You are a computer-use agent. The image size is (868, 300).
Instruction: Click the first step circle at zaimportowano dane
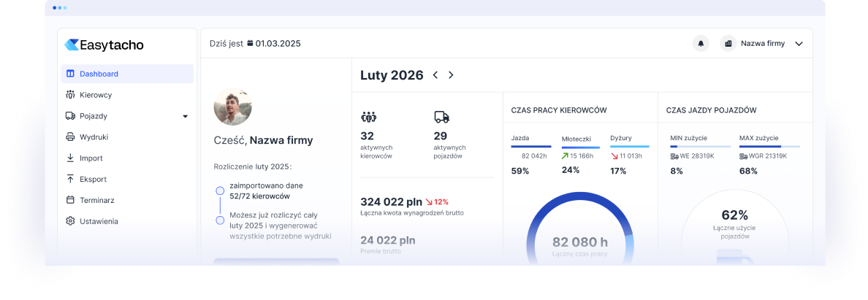tap(220, 191)
